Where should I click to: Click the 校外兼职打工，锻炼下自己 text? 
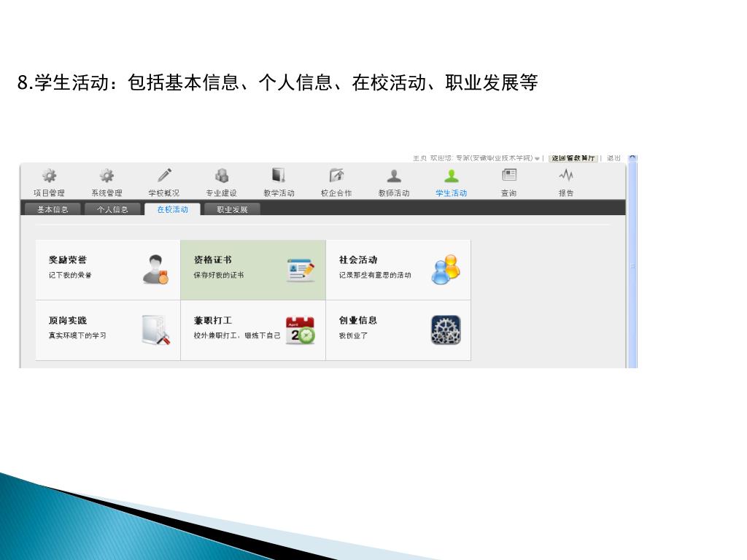(x=237, y=335)
